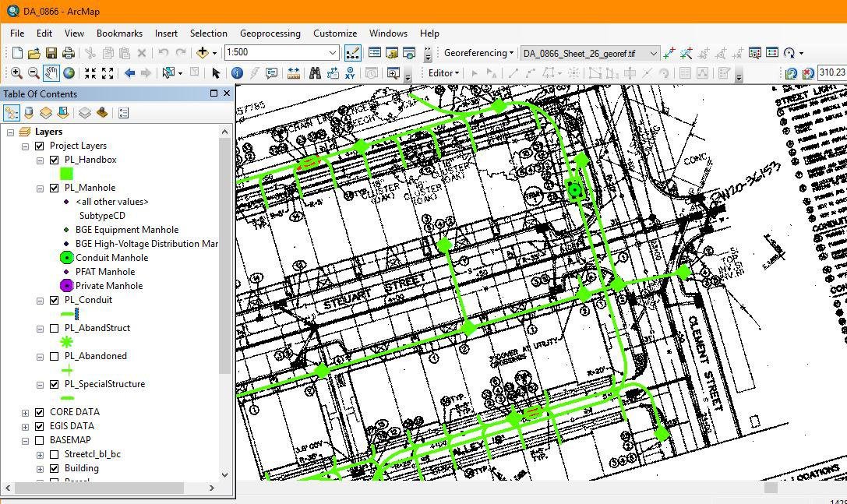Toggle the BASEMAP group checkbox

40,440
